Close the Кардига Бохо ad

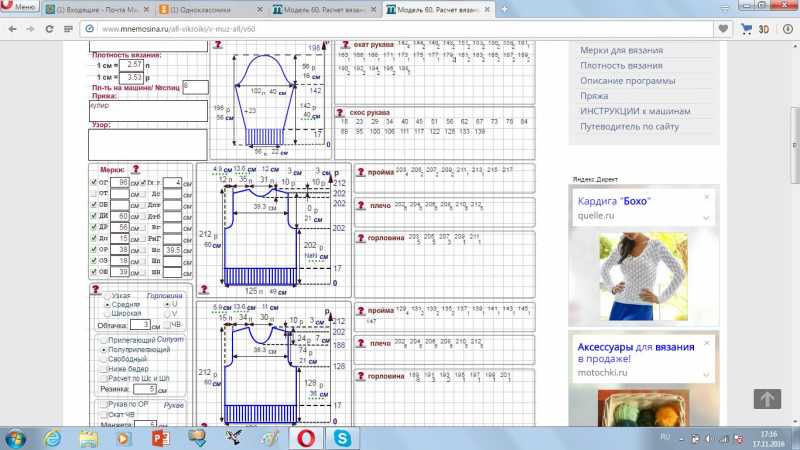coord(707,198)
